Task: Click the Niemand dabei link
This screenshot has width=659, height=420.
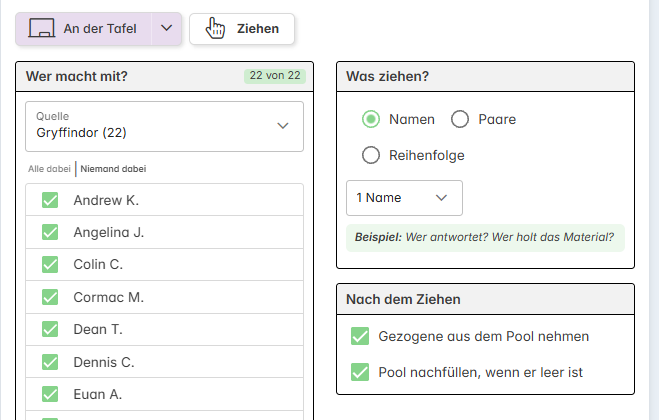Action: (113, 169)
